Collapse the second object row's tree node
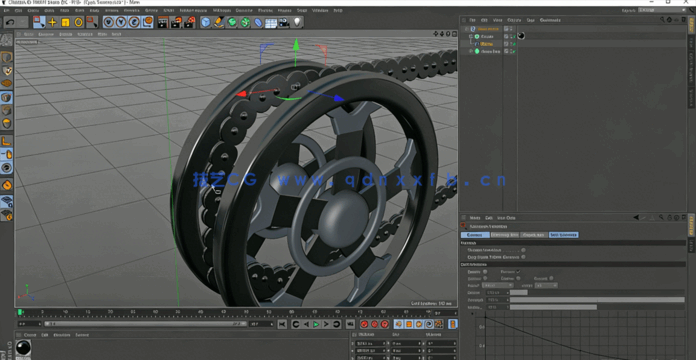This screenshot has height=360, width=696. pos(471,36)
